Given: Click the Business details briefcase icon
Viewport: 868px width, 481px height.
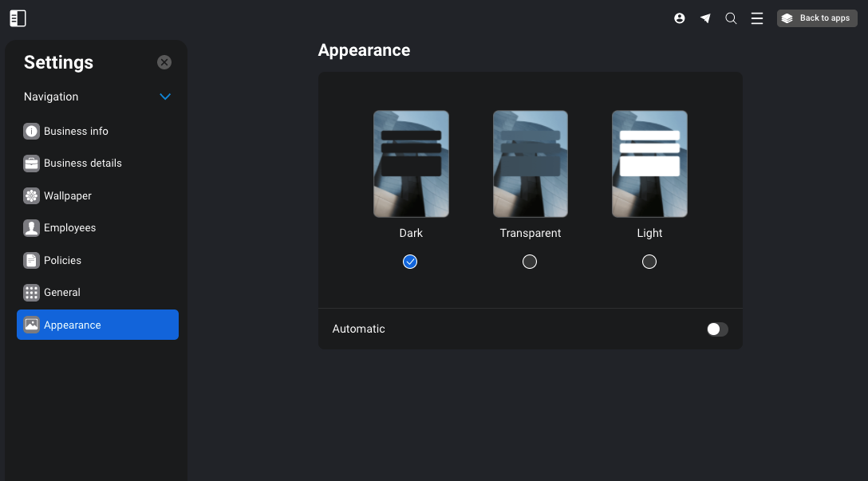Looking at the screenshot, I should [32, 164].
